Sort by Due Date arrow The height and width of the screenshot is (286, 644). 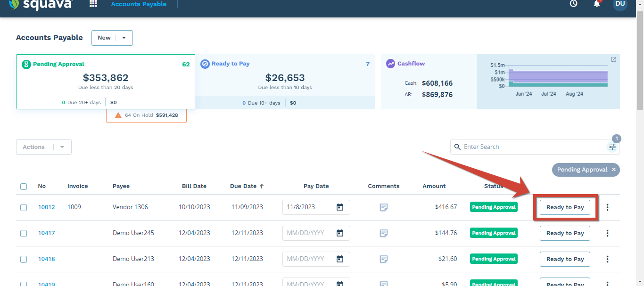[x=262, y=186]
